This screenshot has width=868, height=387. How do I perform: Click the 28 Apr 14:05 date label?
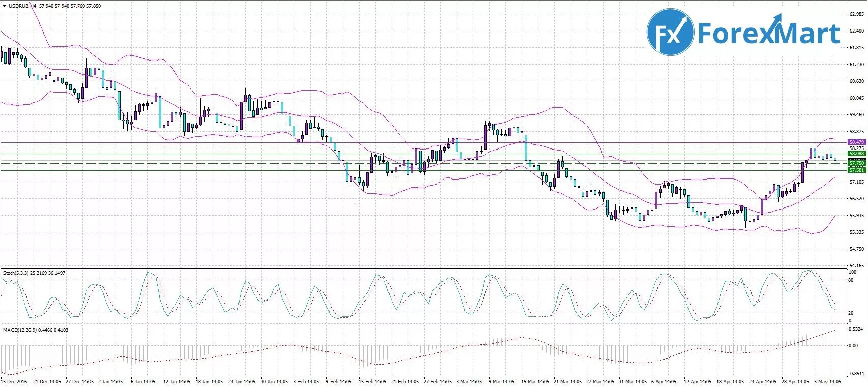[x=795, y=381]
